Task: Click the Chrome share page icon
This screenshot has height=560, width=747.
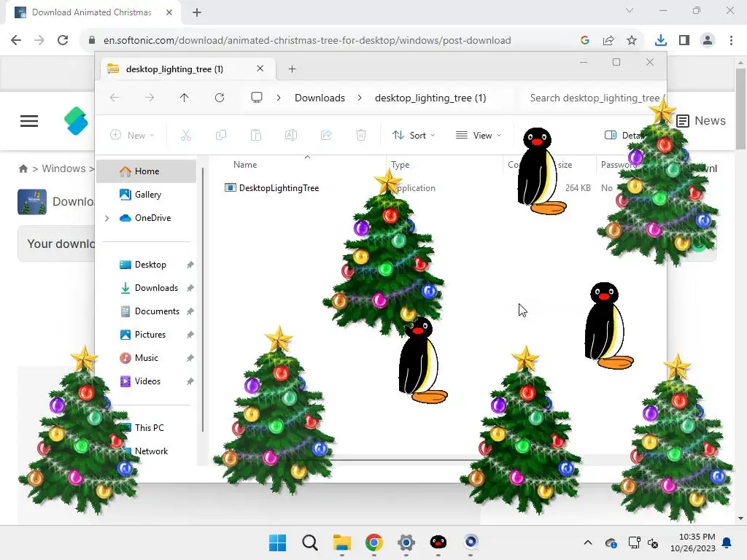Action: [608, 41]
